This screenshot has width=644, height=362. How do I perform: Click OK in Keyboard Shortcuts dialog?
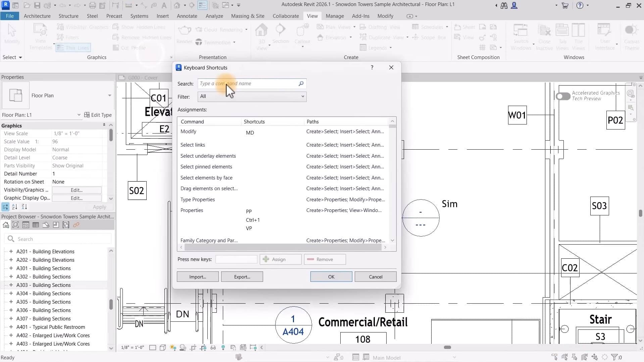[x=331, y=277]
